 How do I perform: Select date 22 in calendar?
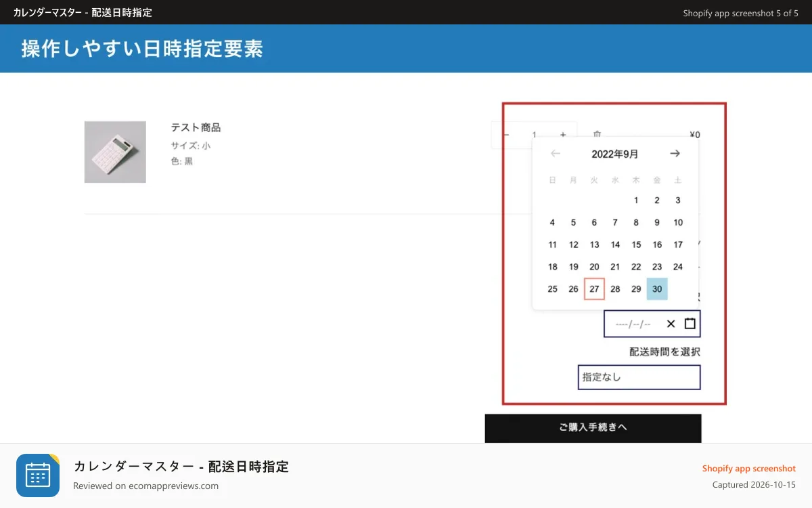pos(636,267)
